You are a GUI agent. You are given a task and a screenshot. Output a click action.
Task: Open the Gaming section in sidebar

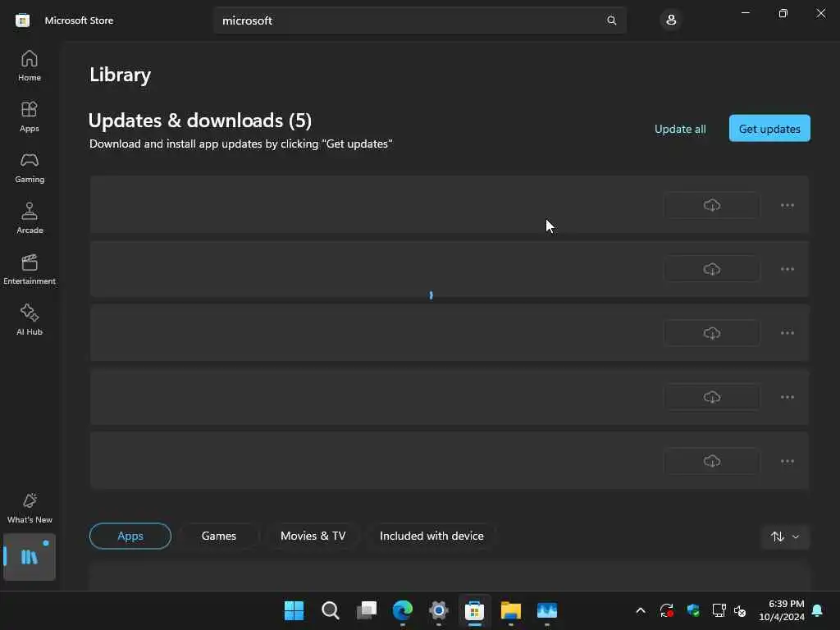pyautogui.click(x=30, y=167)
